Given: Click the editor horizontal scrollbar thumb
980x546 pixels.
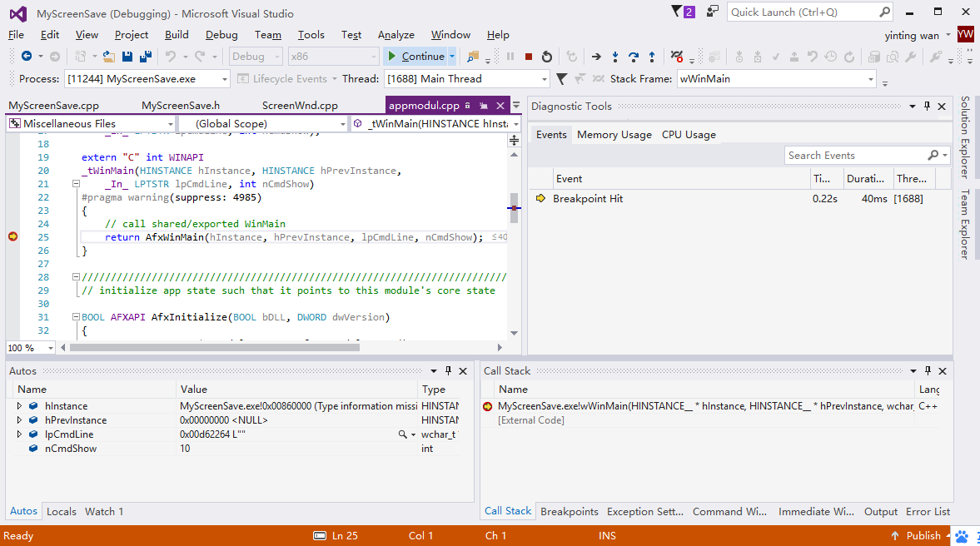Looking at the screenshot, I should (214, 347).
